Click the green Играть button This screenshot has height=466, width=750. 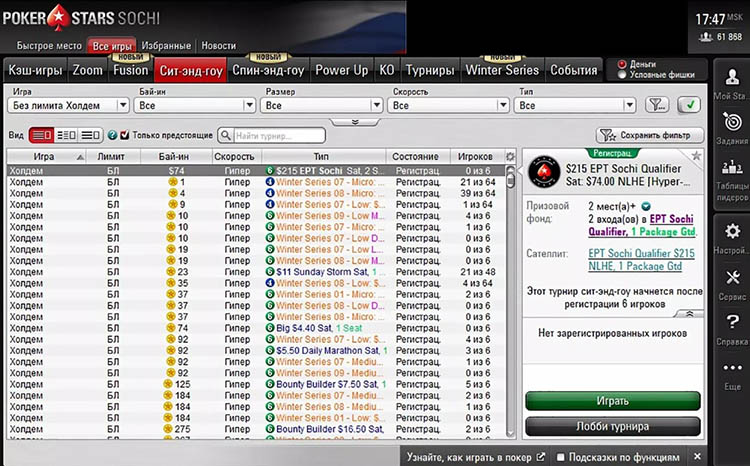click(613, 401)
